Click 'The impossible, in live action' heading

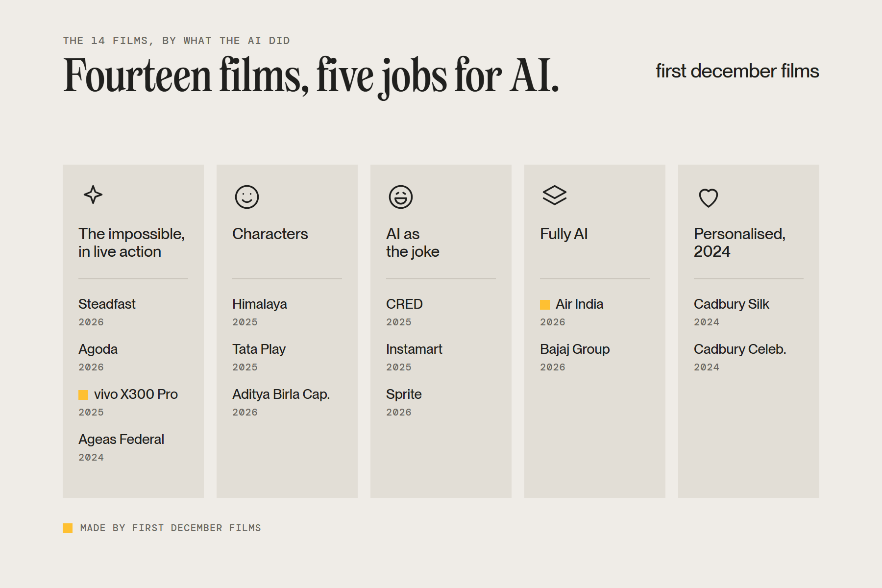point(131,243)
